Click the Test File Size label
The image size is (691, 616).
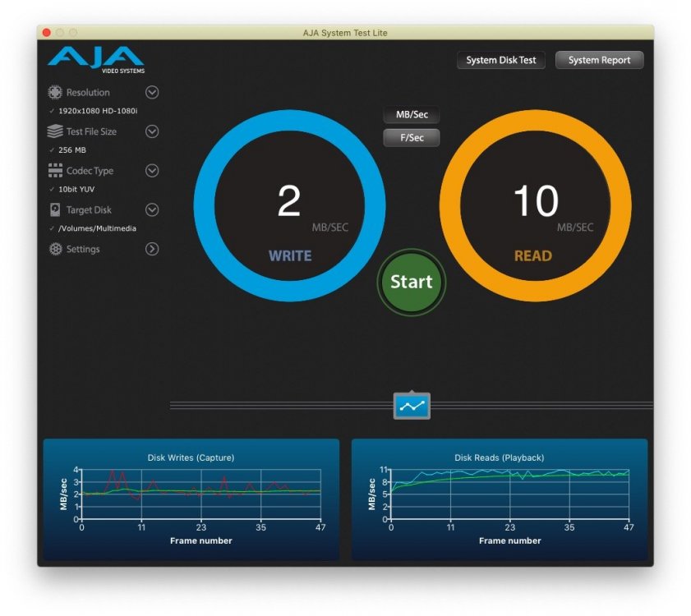[x=91, y=131]
